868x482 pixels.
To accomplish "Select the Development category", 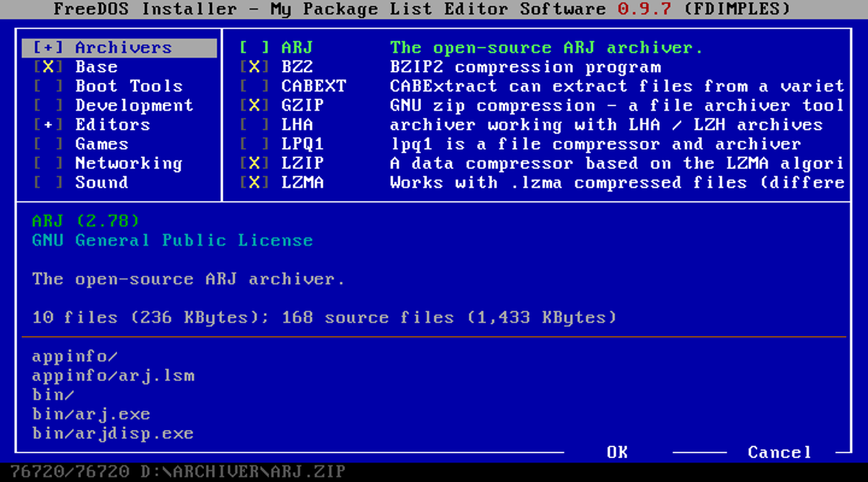I will [x=135, y=106].
